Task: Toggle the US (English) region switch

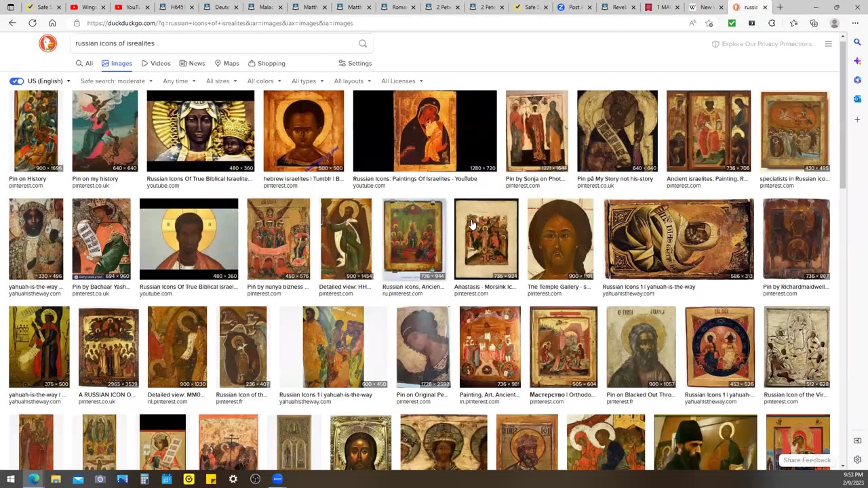Action: [x=16, y=81]
